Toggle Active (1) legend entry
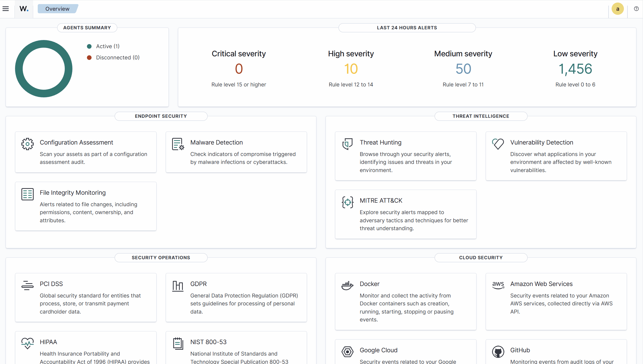The width and height of the screenshot is (643, 364). 103,46
